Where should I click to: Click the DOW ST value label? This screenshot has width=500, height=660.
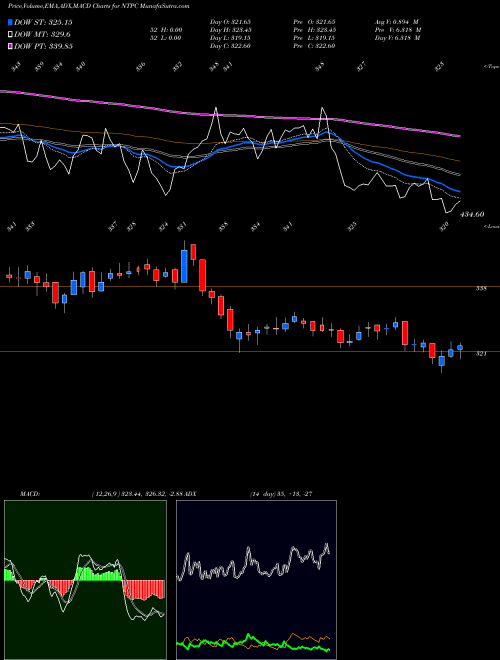(x=43, y=22)
